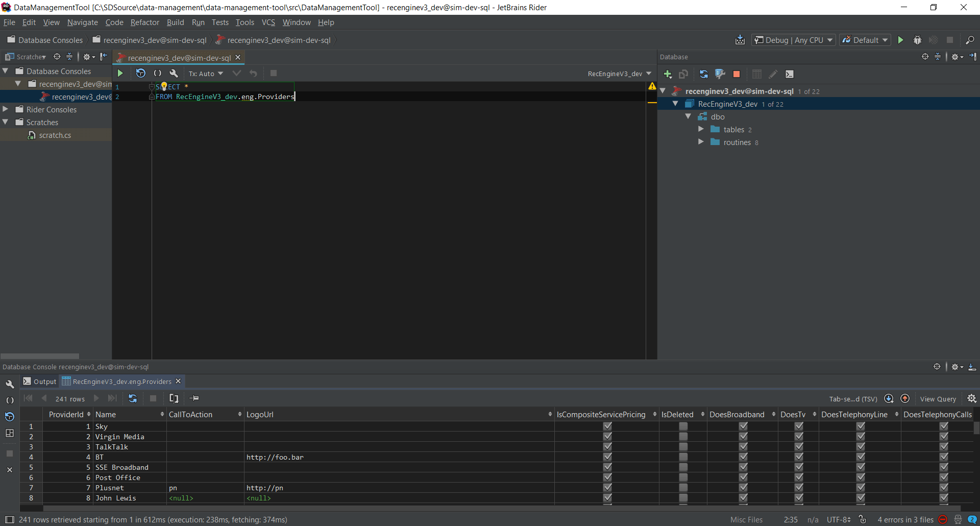
Task: Click the project tree horizontal scrollbar
Action: pos(40,356)
